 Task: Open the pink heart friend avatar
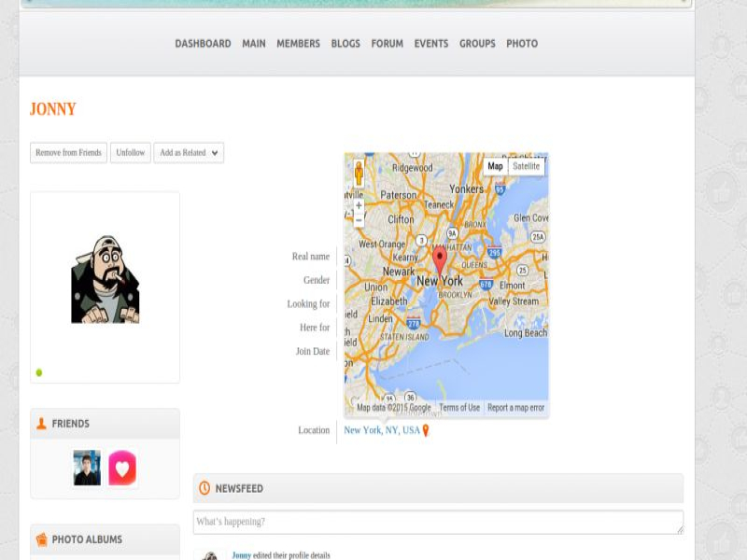point(122,468)
